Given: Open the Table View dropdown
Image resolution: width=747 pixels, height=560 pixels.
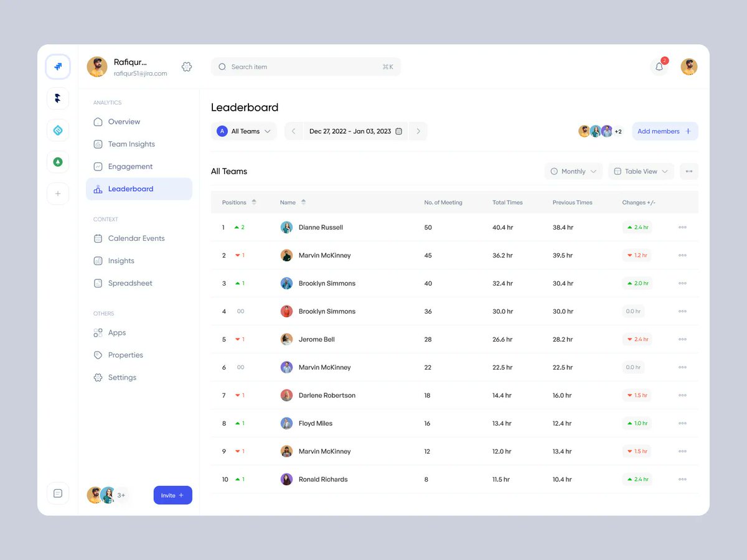Looking at the screenshot, I should [641, 171].
